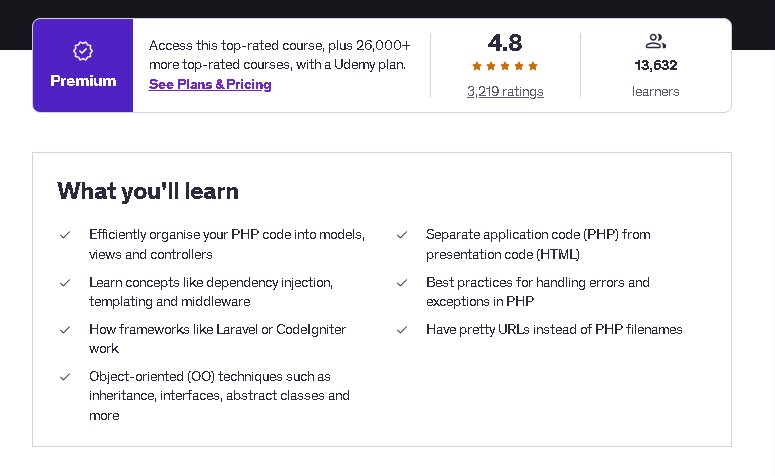Image resolution: width=775 pixels, height=476 pixels.
Task: Click the purple Premium label
Action: [x=83, y=81]
